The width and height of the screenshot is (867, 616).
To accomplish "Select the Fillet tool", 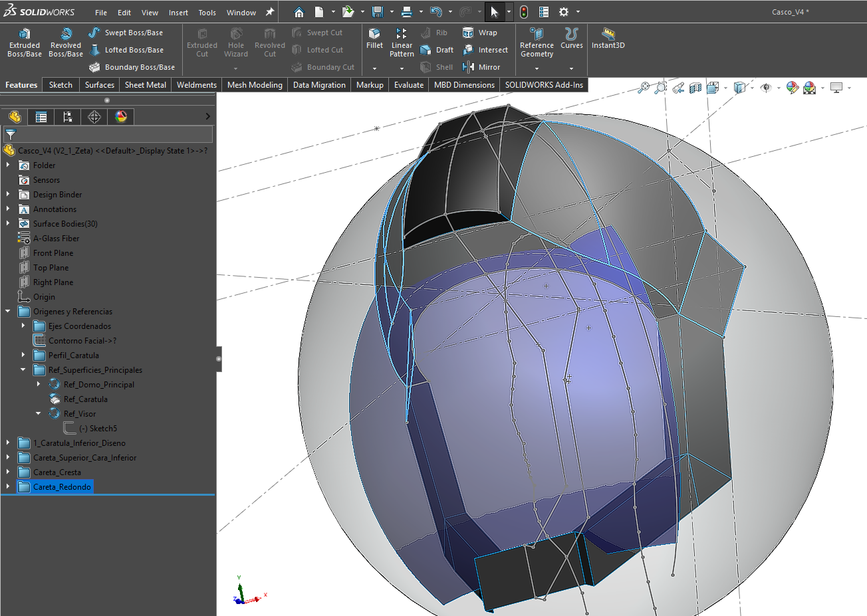I will coord(374,39).
